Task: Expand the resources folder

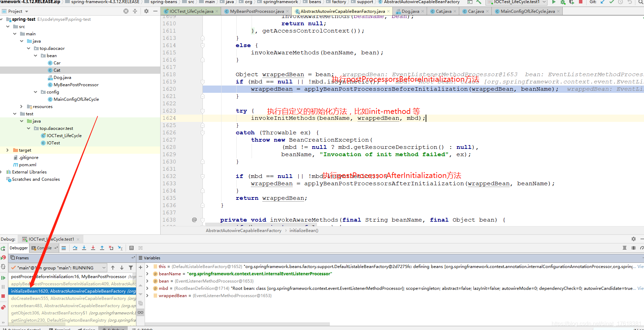Action: pos(21,107)
